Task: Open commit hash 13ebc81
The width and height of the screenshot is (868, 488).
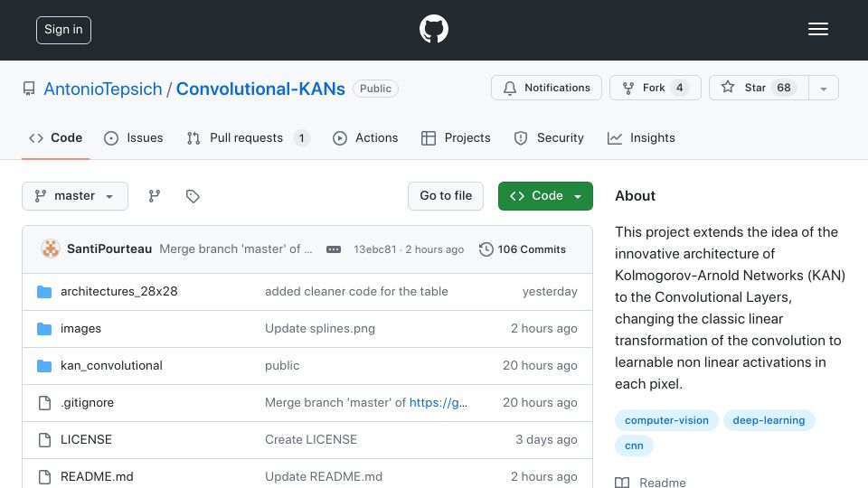Action: (374, 249)
